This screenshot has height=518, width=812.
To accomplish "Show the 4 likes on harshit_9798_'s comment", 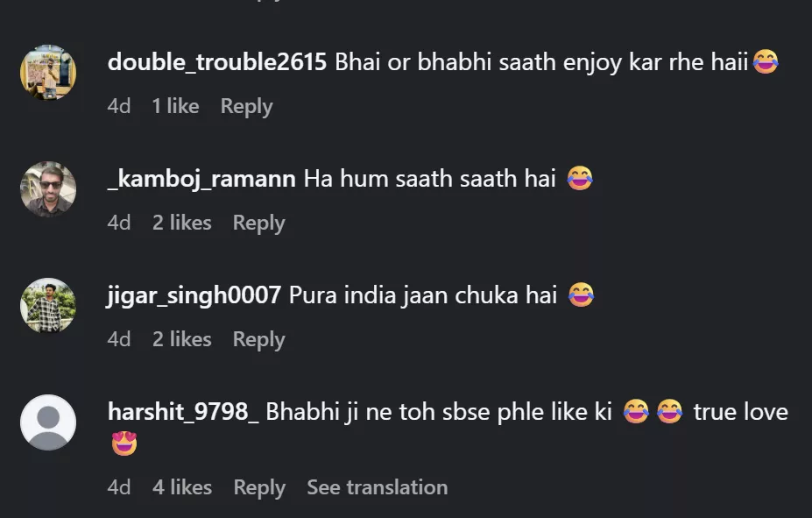I will click(x=181, y=487).
